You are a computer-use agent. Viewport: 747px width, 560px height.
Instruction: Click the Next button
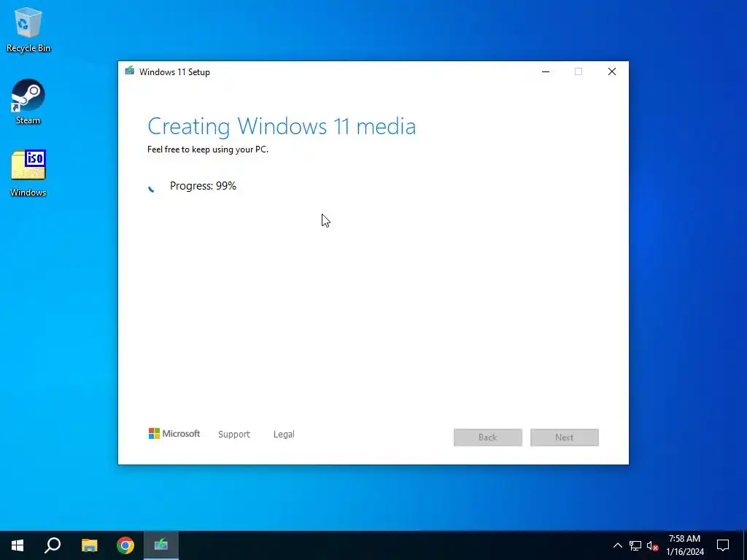tap(565, 437)
